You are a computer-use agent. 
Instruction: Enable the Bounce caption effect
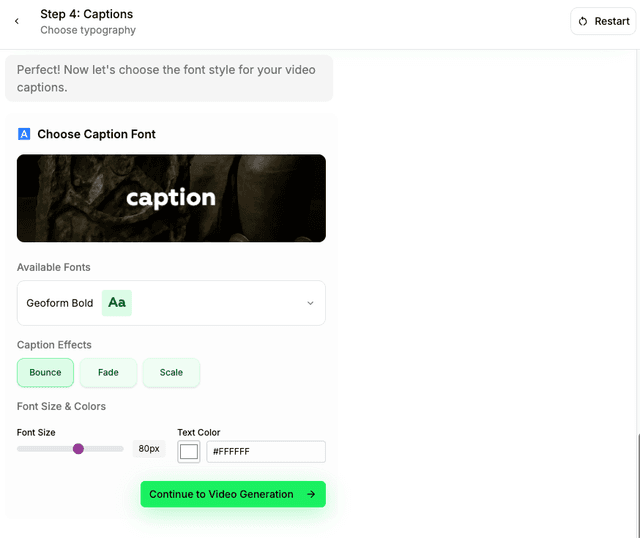coord(45,372)
